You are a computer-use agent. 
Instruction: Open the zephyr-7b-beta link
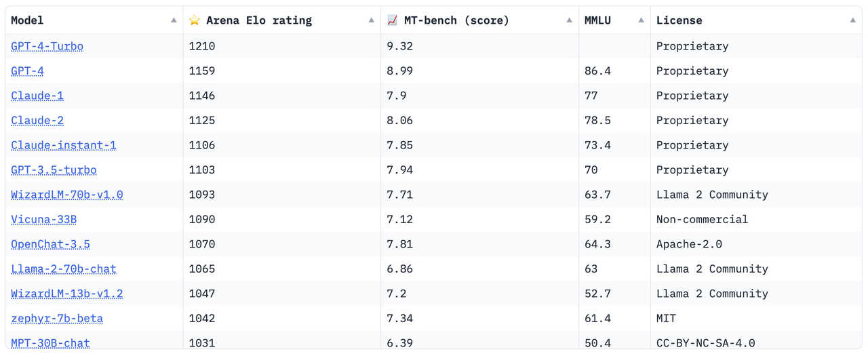tap(57, 318)
